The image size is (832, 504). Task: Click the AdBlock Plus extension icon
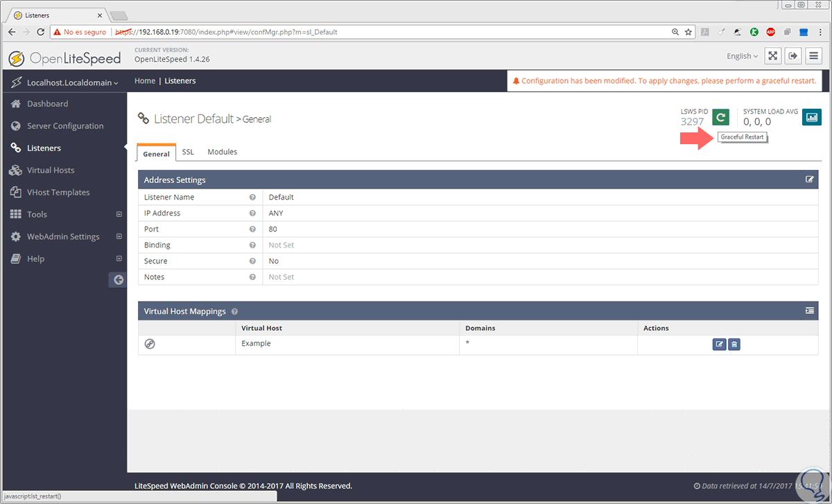[x=770, y=32]
